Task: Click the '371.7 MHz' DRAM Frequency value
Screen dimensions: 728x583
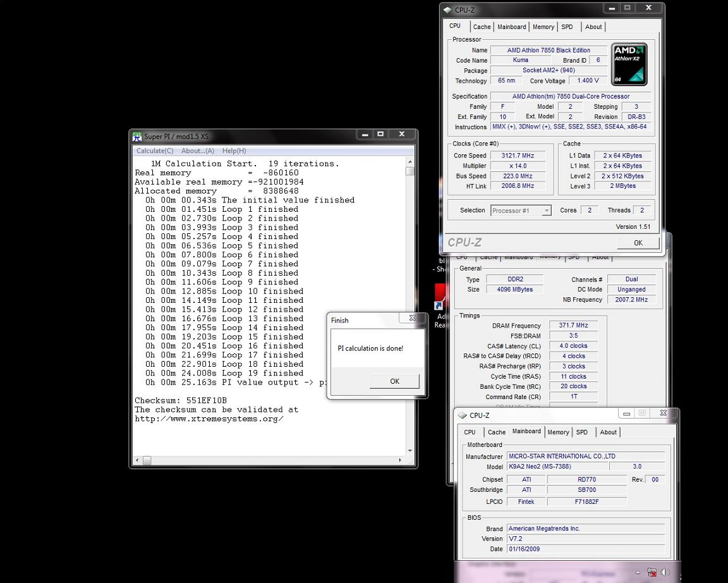Action: tap(573, 325)
